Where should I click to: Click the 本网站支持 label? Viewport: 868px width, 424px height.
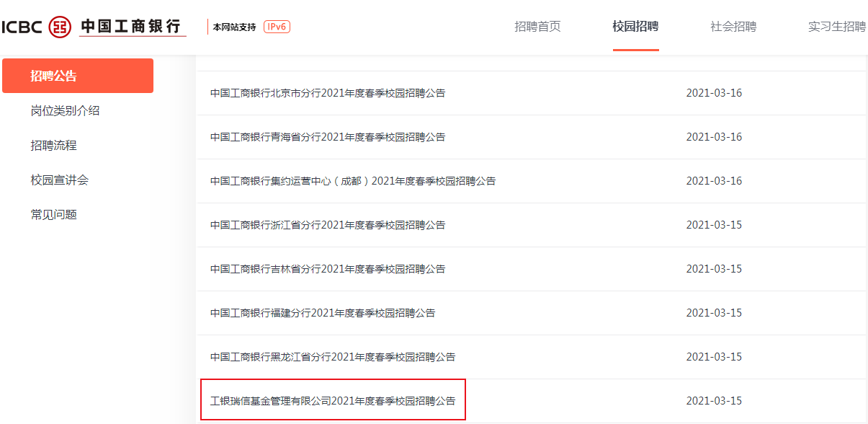click(x=234, y=27)
